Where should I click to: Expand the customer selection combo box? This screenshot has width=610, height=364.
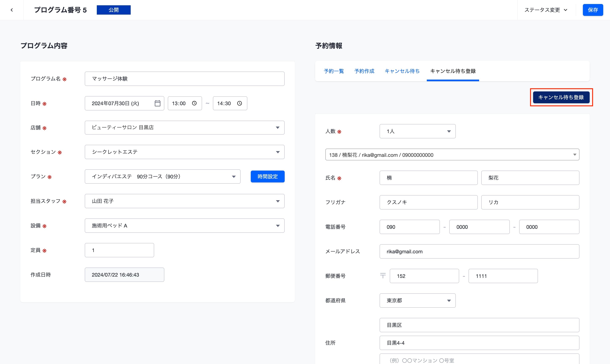click(x=574, y=154)
